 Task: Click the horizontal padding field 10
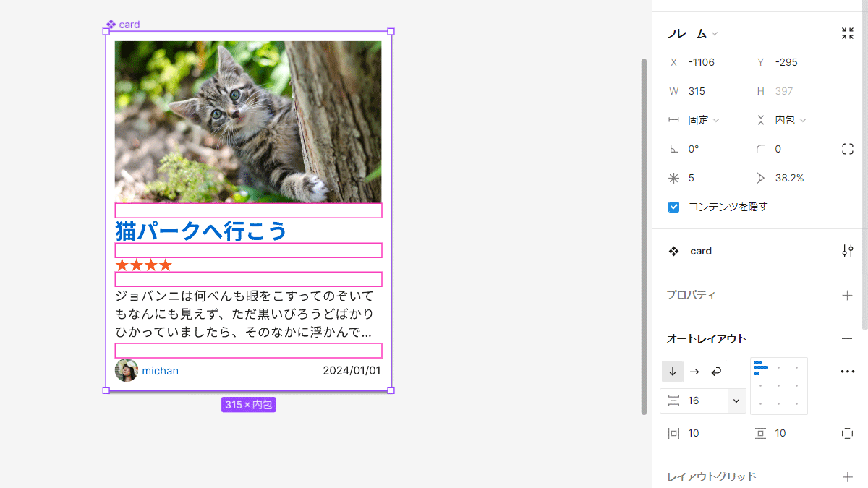coord(694,433)
